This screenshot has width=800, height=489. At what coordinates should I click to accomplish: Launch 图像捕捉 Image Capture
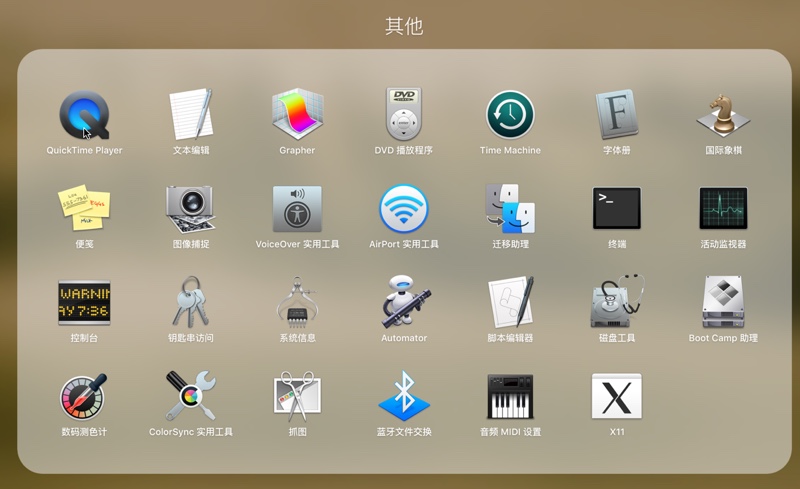tap(191, 208)
